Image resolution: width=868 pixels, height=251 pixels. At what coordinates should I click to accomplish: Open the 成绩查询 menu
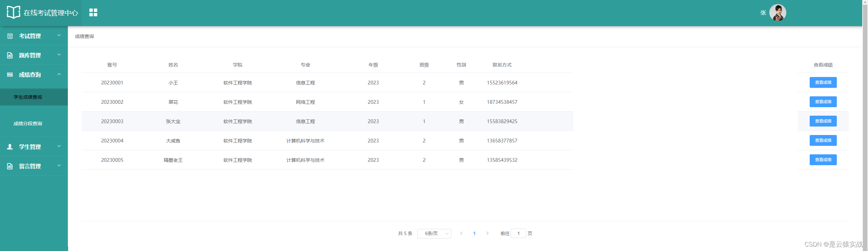coord(34,74)
